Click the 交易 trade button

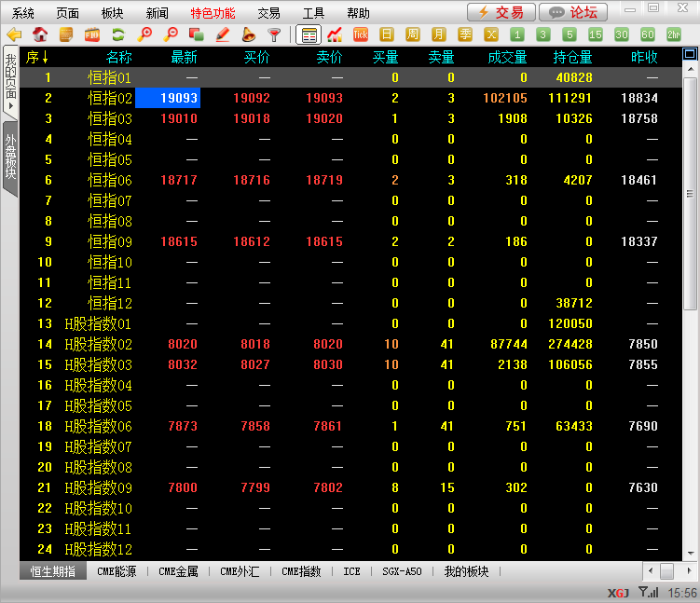coord(501,12)
